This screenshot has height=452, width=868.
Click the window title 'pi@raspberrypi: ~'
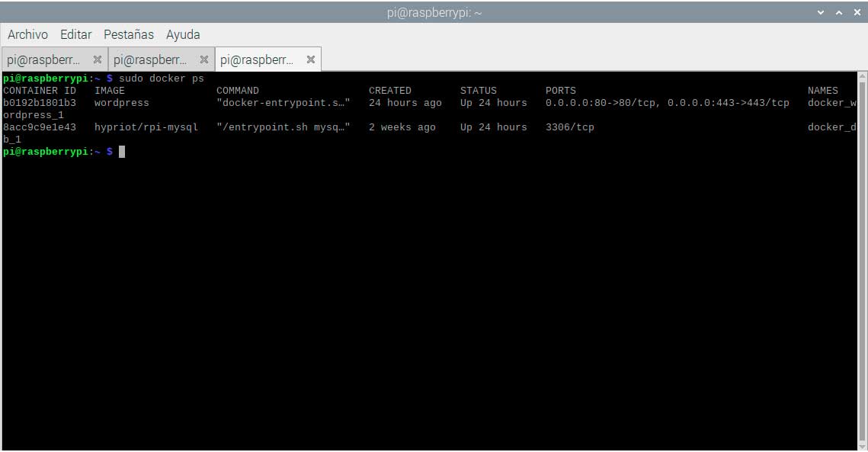(x=434, y=13)
